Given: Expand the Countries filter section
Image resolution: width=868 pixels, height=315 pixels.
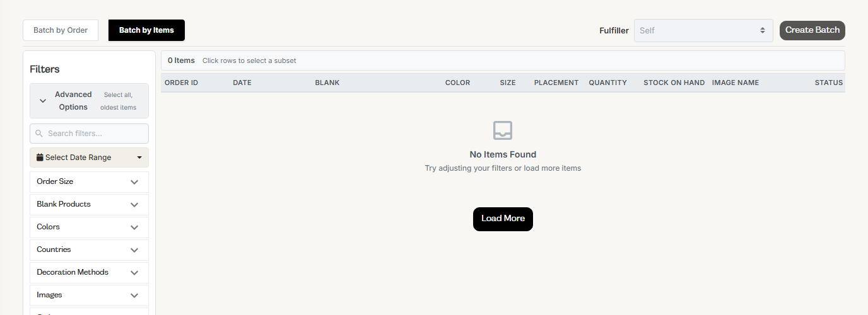Looking at the screenshot, I should pyautogui.click(x=89, y=249).
